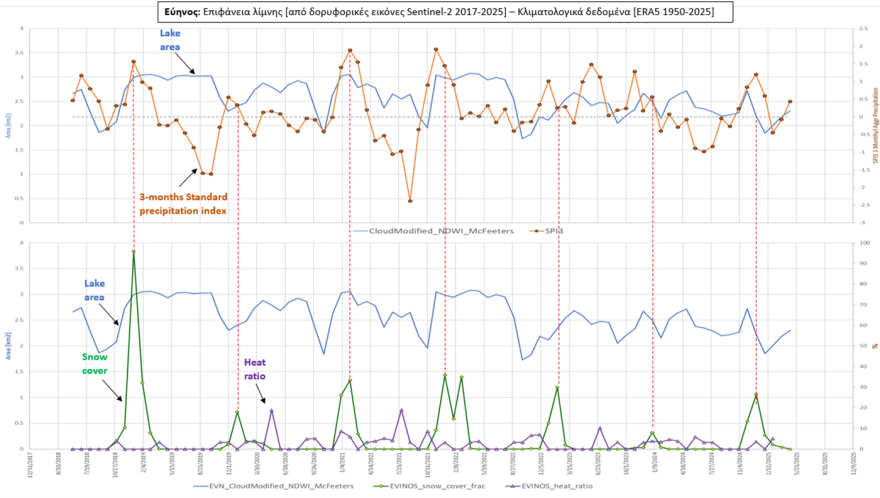Click the tallest purple heat ratio peak
The image size is (880, 498).
pos(271,411)
